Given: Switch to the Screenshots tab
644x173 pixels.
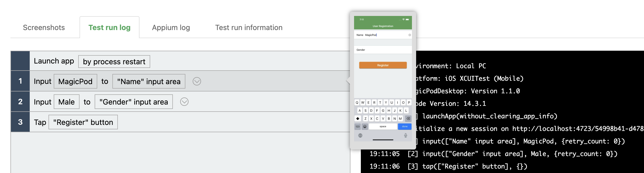Looking at the screenshot, I should coord(44,27).
